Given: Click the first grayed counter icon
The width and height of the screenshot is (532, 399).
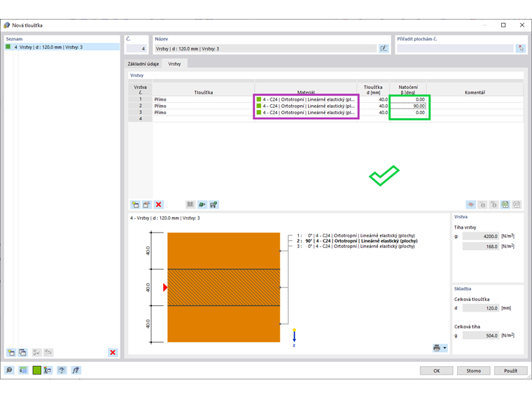Looking at the screenshot, I should pyautogui.click(x=482, y=204).
